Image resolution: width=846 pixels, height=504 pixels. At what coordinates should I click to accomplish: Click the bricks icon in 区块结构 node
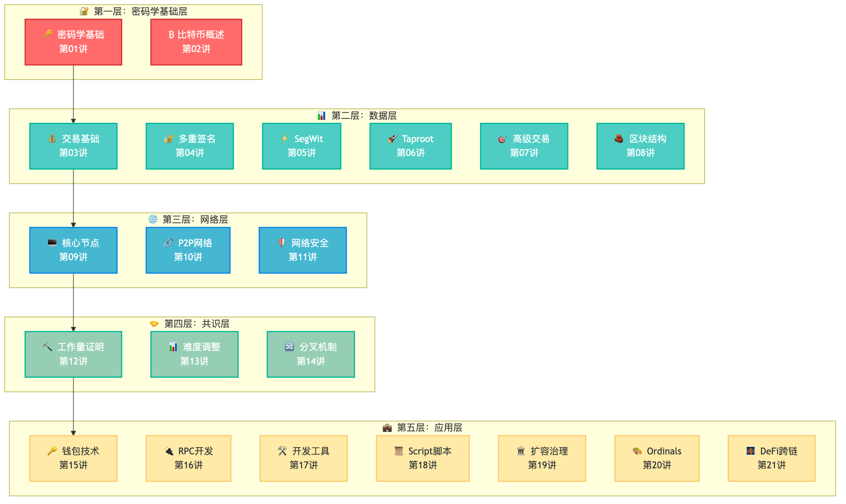tap(619, 138)
